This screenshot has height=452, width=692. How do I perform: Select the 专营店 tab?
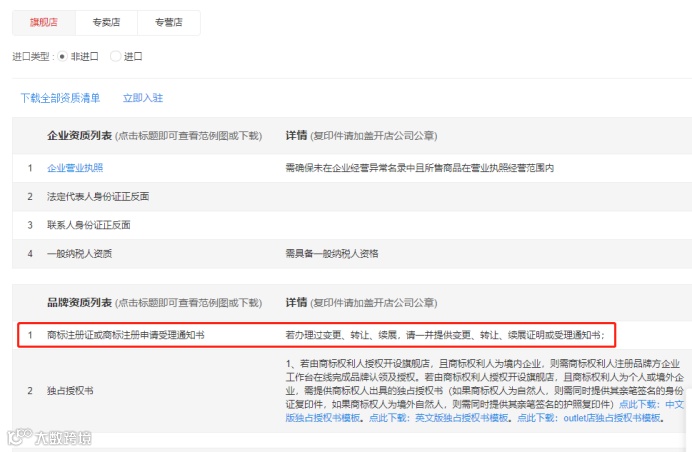[169, 23]
